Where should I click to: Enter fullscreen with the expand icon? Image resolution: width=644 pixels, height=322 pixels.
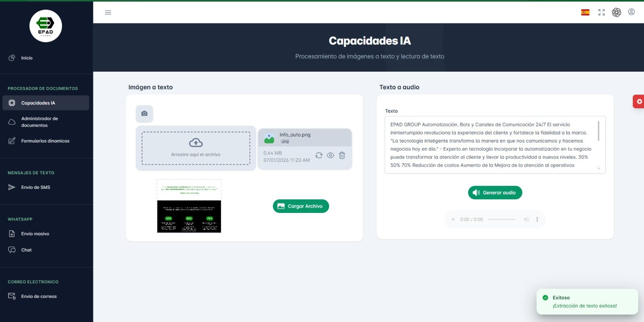tap(601, 12)
